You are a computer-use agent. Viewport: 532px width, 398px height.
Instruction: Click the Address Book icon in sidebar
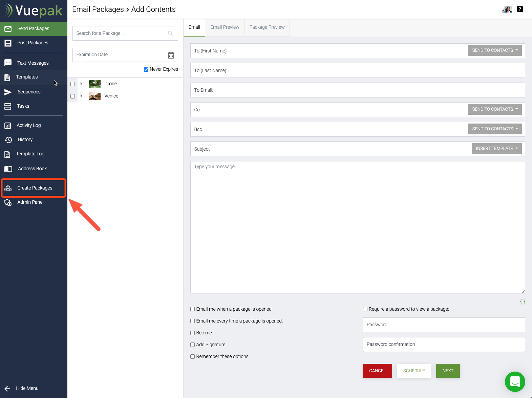[x=8, y=169]
